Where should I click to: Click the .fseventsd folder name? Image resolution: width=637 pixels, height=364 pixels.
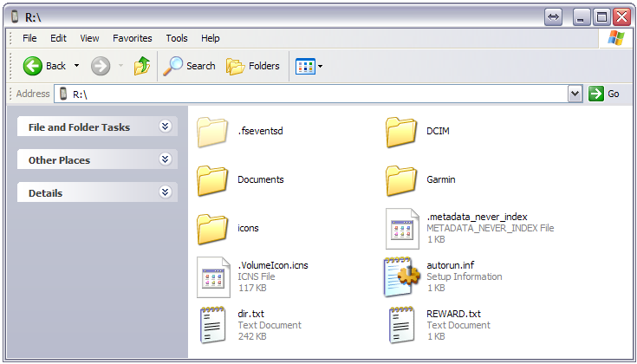tap(260, 131)
